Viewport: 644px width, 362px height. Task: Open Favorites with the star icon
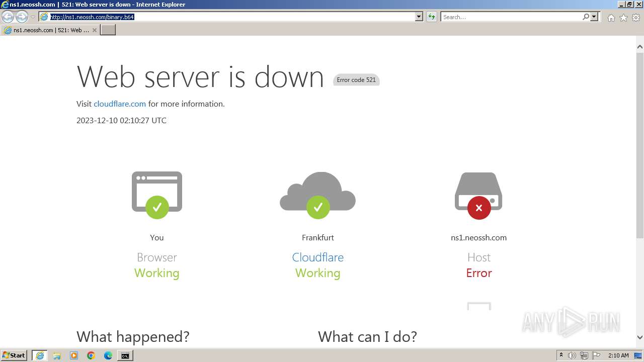(623, 18)
